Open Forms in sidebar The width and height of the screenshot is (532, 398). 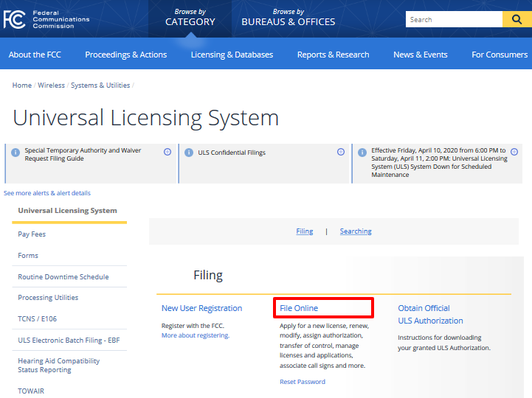coord(28,256)
